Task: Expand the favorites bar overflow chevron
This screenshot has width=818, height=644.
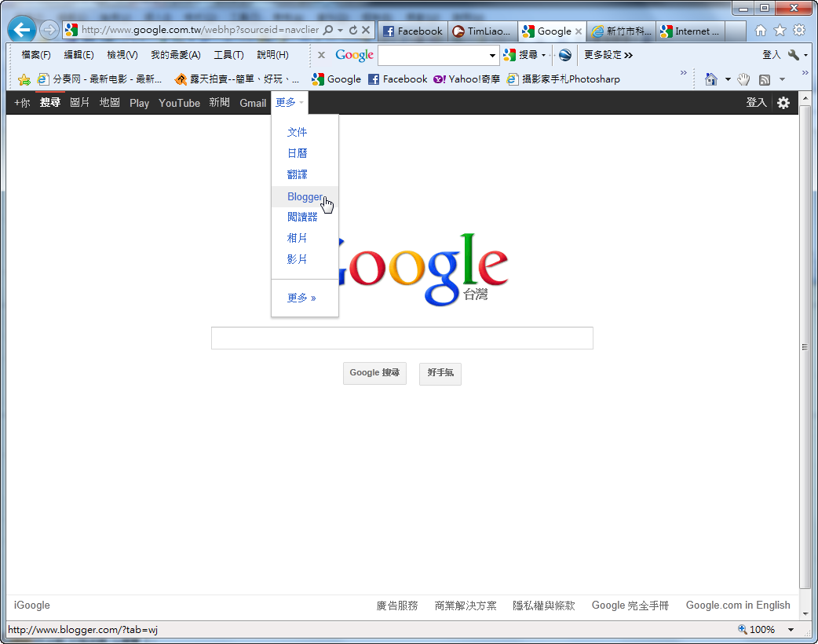Action: pyautogui.click(x=684, y=72)
